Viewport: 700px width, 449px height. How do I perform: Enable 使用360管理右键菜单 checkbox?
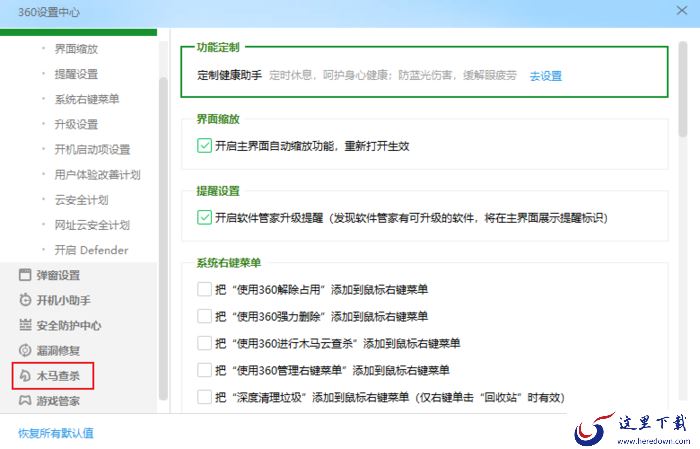204,370
